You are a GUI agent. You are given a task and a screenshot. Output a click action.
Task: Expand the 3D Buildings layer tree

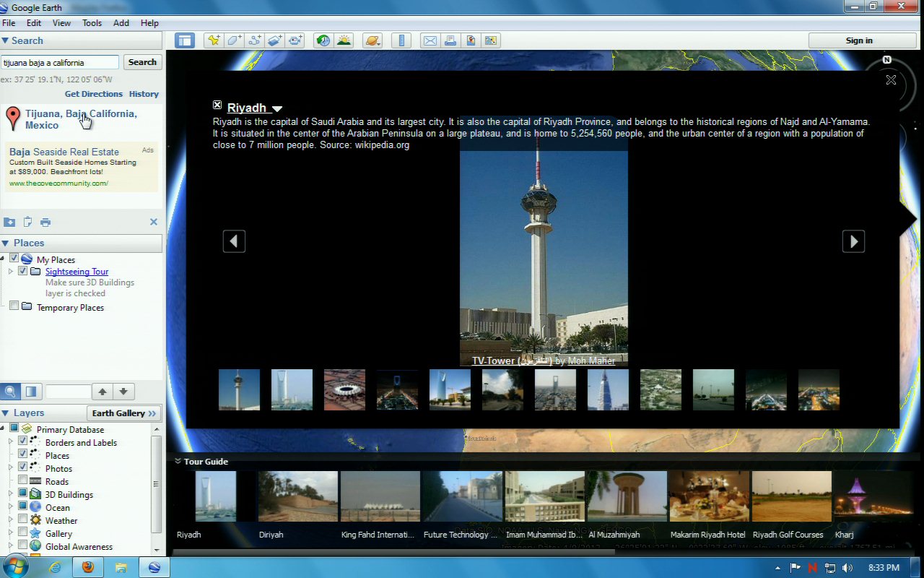click(x=11, y=494)
